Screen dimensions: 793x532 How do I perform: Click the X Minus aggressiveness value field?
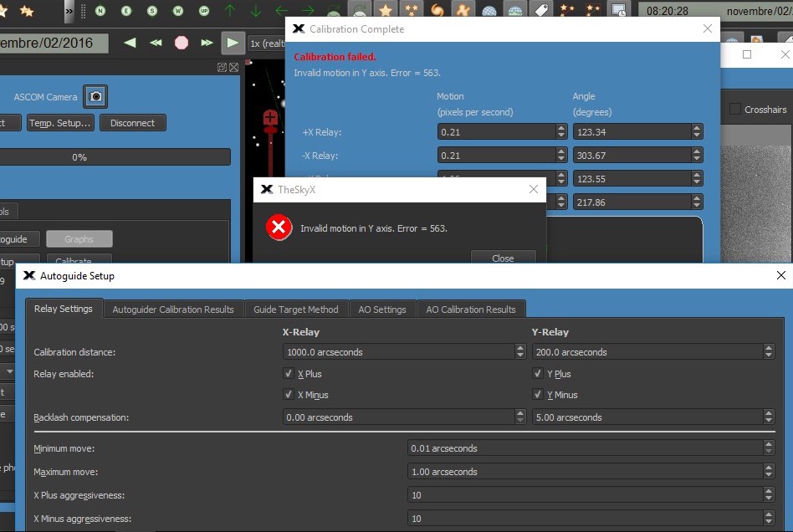[591, 519]
